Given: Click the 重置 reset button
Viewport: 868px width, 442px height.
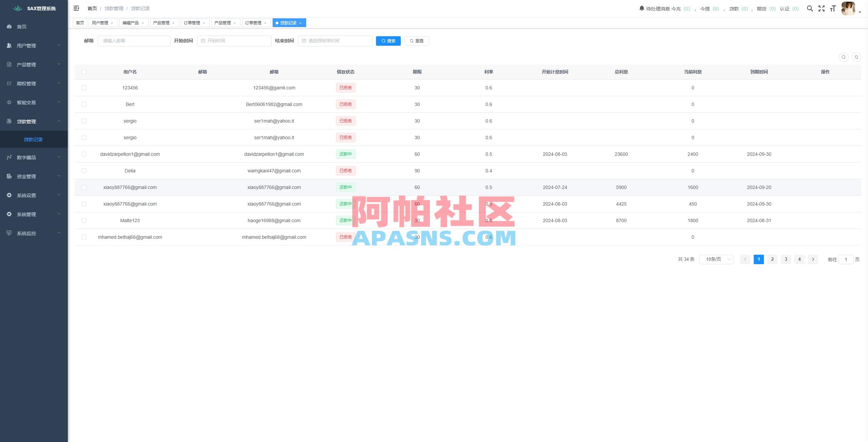Looking at the screenshot, I should point(416,41).
